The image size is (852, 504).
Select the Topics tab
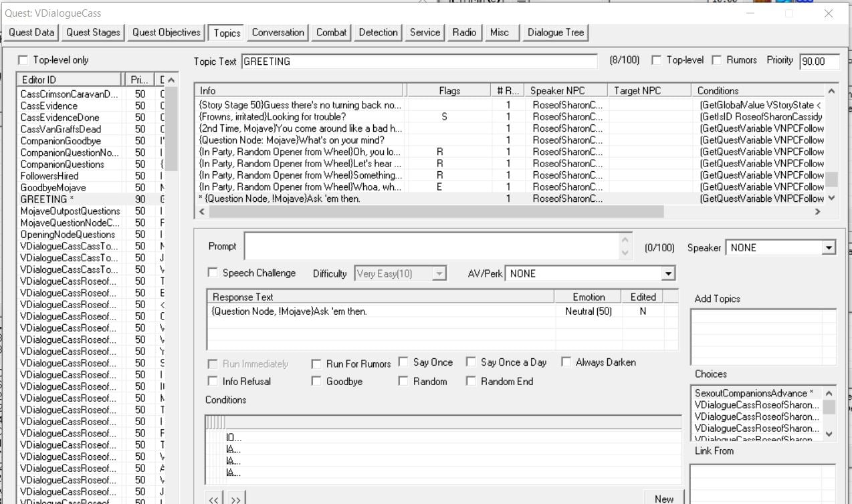click(x=227, y=33)
